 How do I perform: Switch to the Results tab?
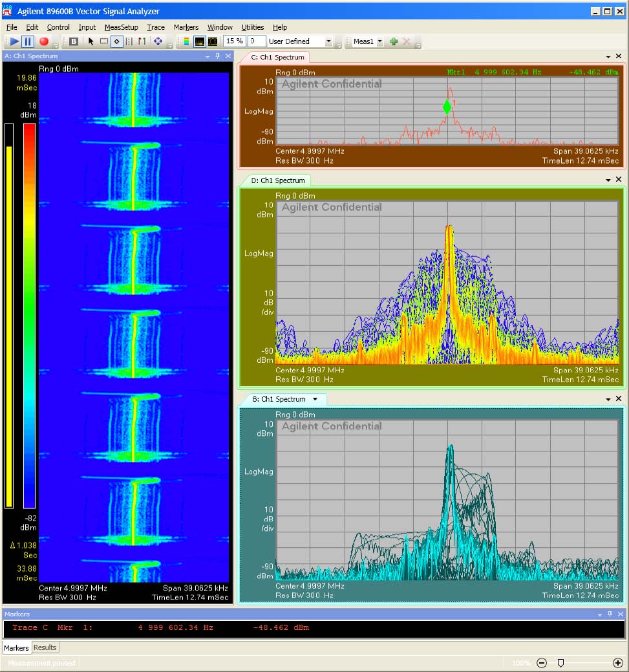click(45, 647)
